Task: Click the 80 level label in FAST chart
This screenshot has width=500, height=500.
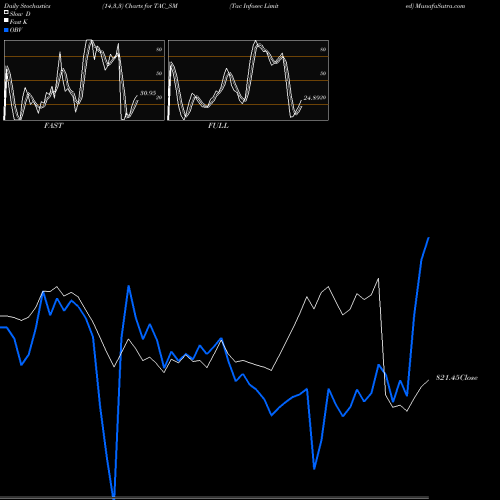Action: 159,49
